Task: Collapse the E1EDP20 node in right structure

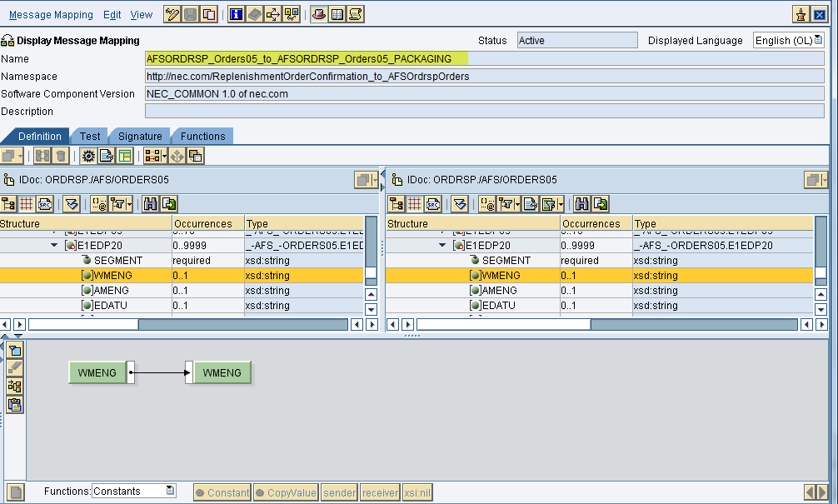Action: [x=443, y=246]
